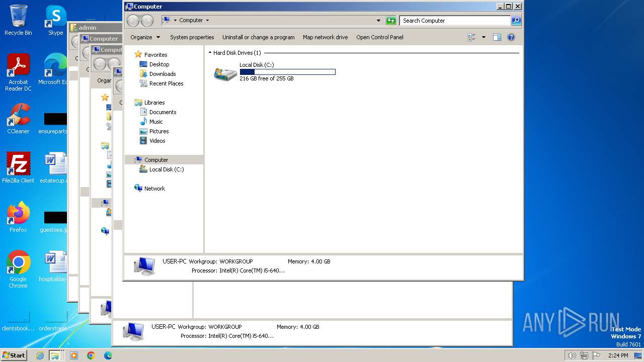Image resolution: width=644 pixels, height=362 pixels.
Task: Open CCleaner desktop shortcut
Action: [x=18, y=119]
